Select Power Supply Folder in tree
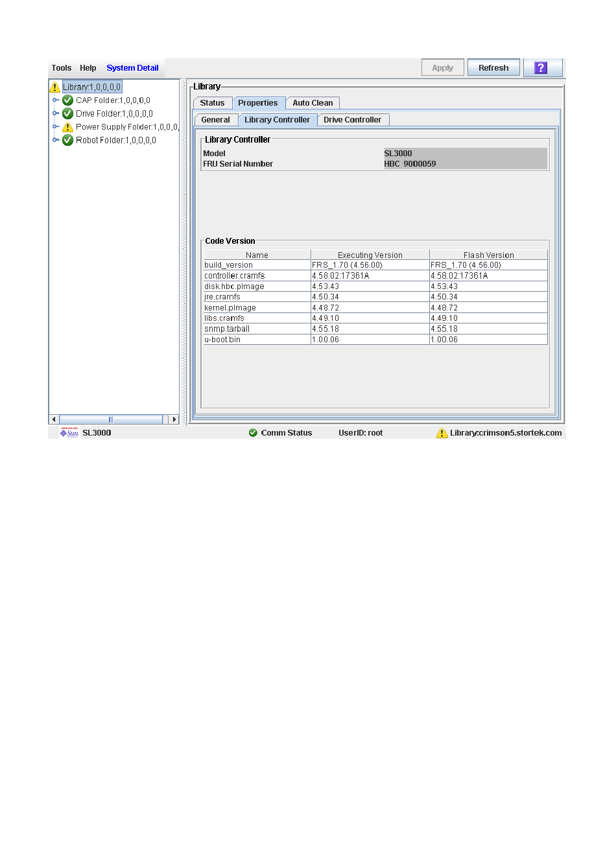 [x=127, y=127]
